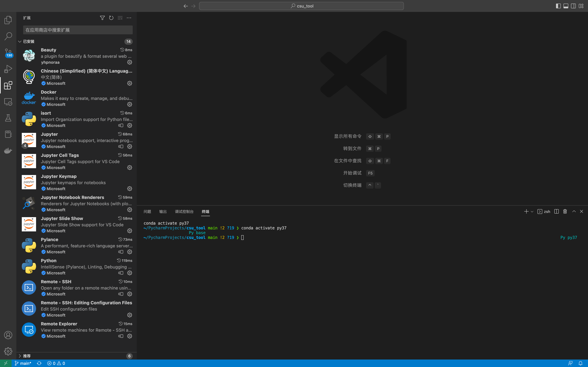This screenshot has height=367, width=588.
Task: Open the Docker view in activity bar
Action: tap(8, 151)
